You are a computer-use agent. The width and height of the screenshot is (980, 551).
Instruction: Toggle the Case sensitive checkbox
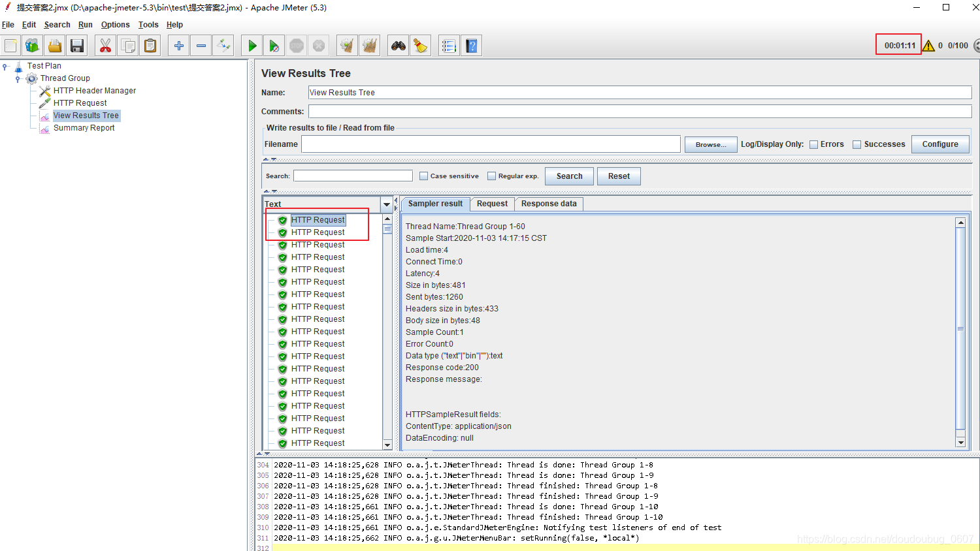424,176
